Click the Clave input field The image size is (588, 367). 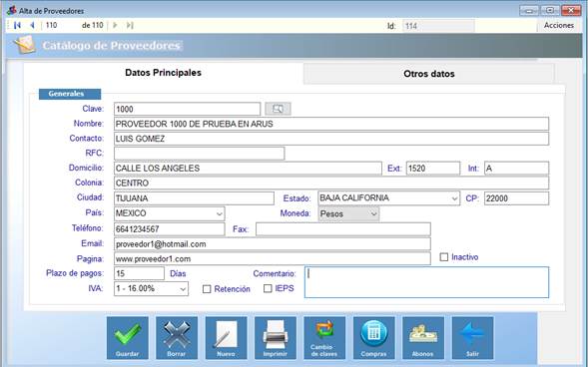click(x=187, y=109)
